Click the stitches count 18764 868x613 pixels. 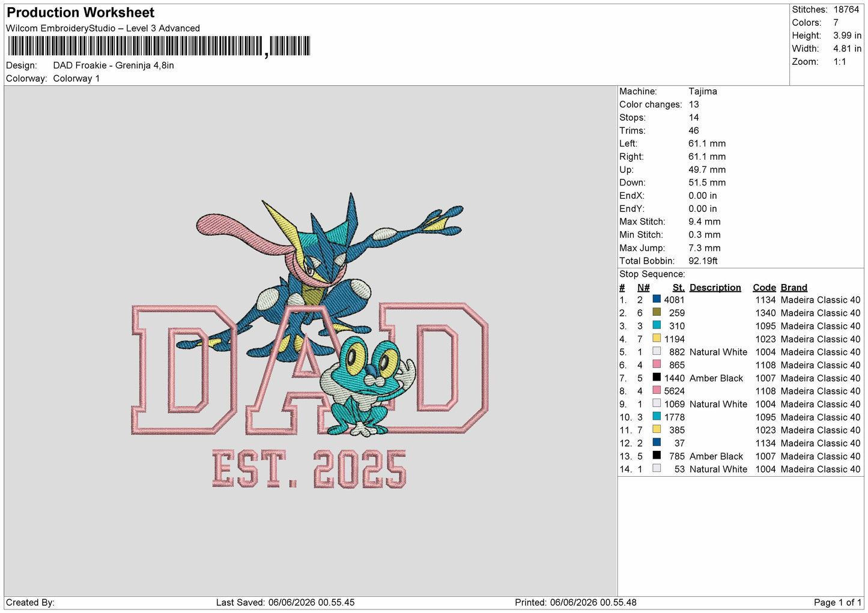(846, 10)
